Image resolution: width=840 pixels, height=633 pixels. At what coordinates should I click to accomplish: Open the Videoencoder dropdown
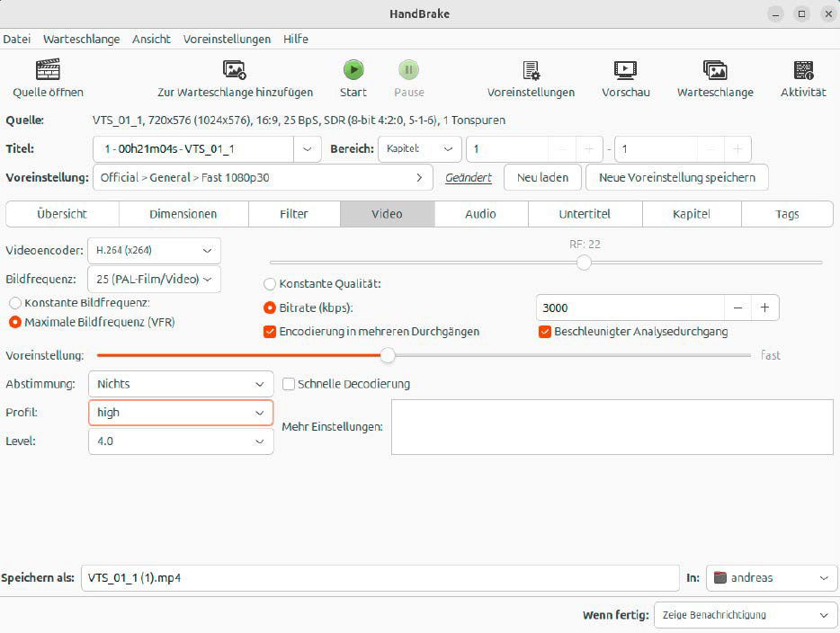pos(153,251)
